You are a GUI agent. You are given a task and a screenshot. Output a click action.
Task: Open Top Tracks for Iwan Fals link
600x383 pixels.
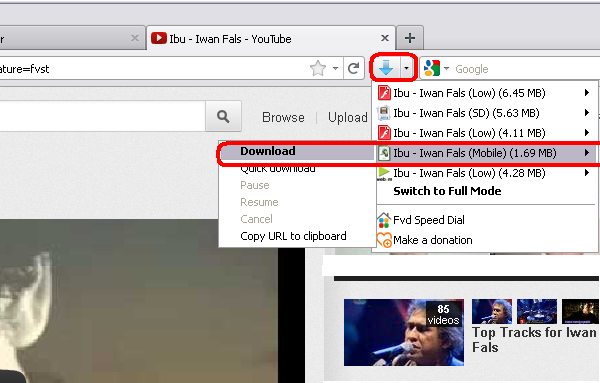coord(534,340)
